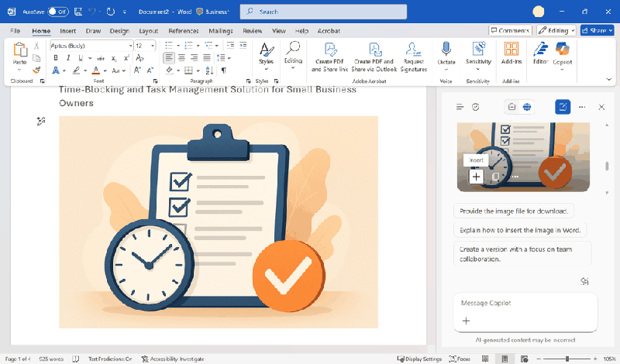Open the Editing mode dropdown

tap(556, 30)
